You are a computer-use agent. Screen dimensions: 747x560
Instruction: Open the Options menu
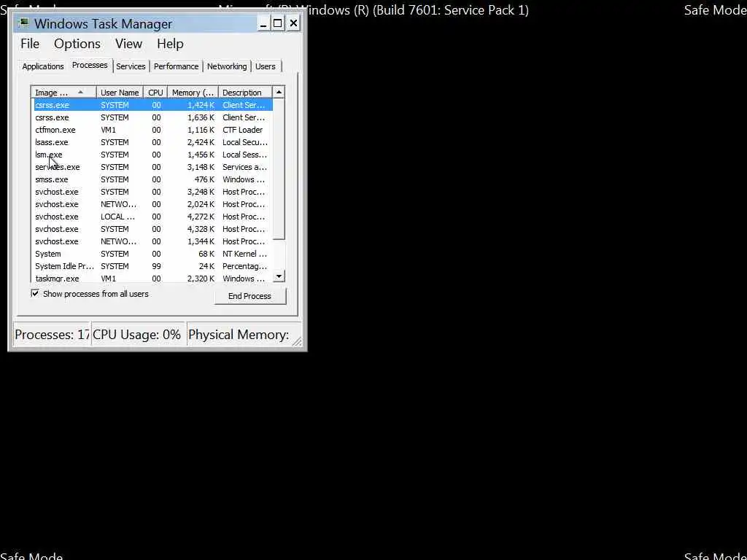(77, 44)
